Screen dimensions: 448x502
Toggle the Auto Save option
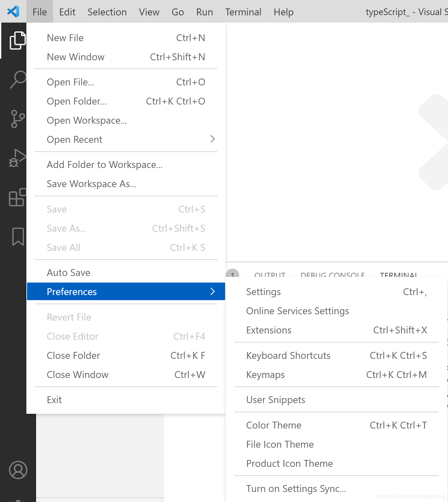tap(126, 273)
